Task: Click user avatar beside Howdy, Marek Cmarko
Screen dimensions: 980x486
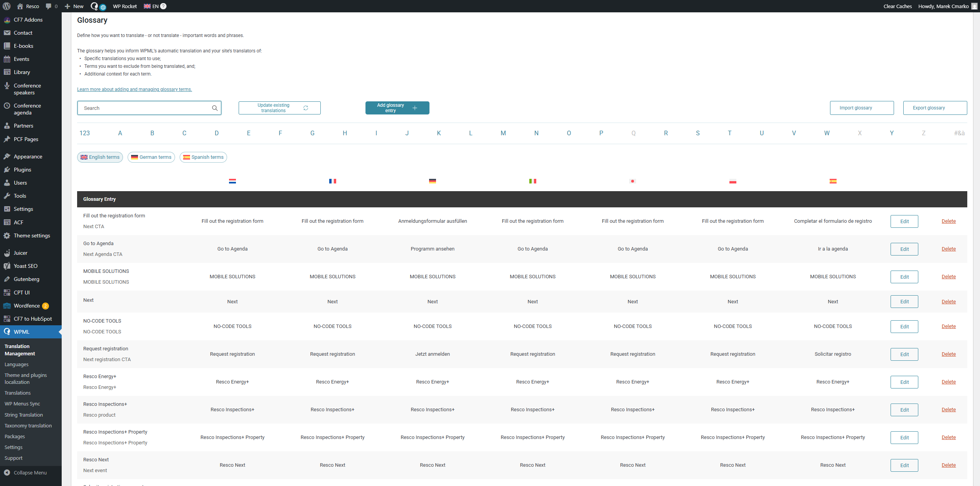Action: [975, 6]
